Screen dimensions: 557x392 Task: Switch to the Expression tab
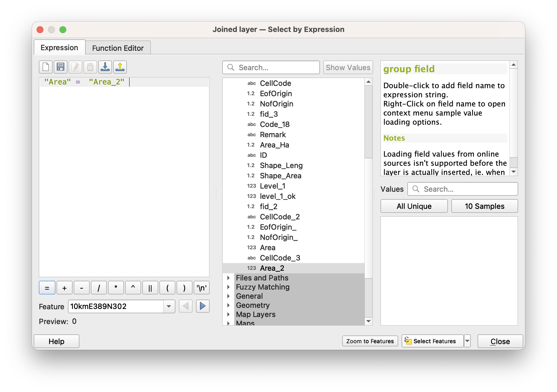pyautogui.click(x=59, y=48)
